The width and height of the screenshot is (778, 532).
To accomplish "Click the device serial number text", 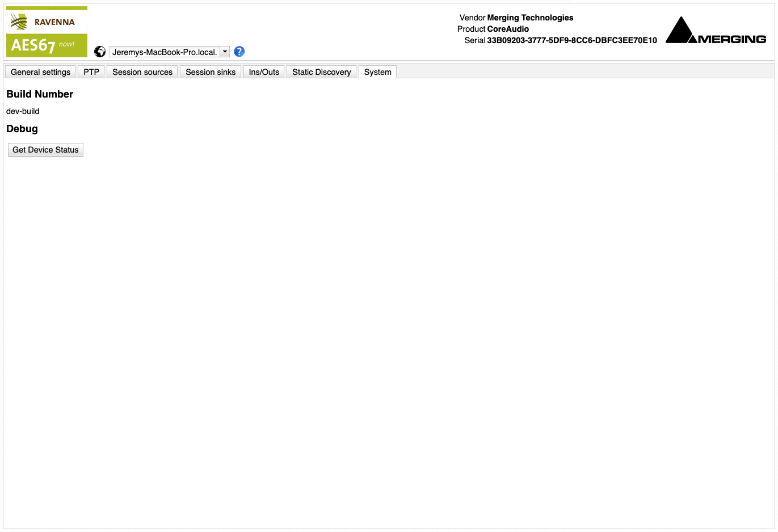I will click(x=571, y=40).
